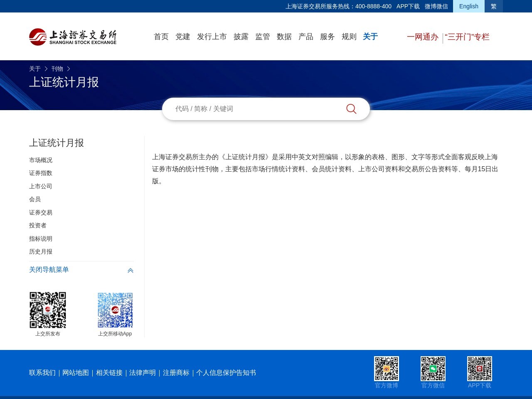Image resolution: width=532 pixels, height=399 pixels.
Task: Open the 规则 menu item
Action: (x=349, y=37)
